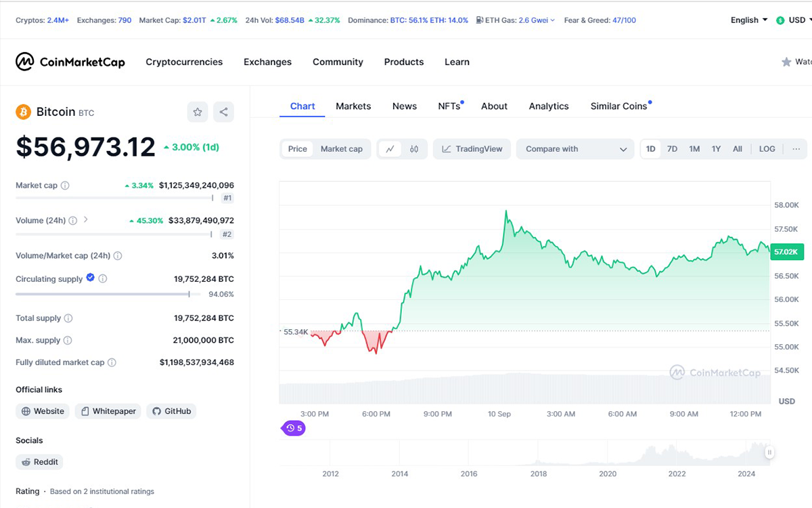This screenshot has width=812, height=508.
Task: Select the Chart tab
Action: click(x=302, y=106)
